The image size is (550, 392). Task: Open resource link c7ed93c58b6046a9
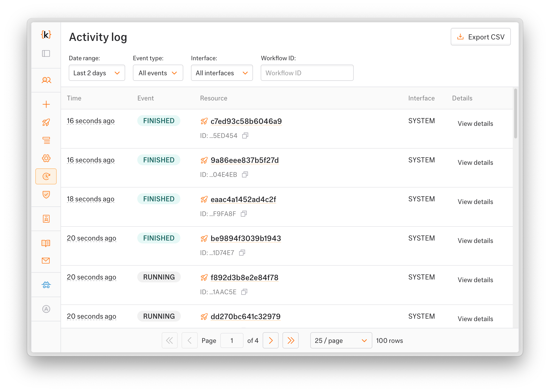(246, 121)
